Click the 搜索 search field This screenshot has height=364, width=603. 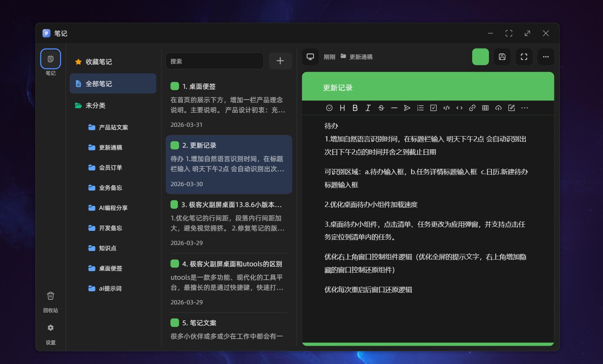point(215,61)
